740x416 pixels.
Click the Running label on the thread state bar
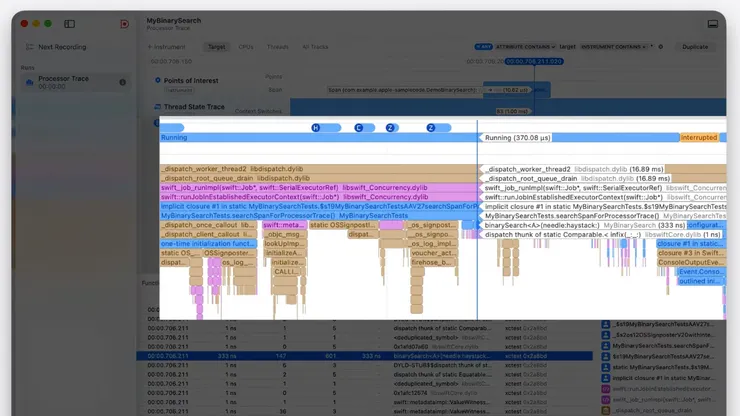174,137
